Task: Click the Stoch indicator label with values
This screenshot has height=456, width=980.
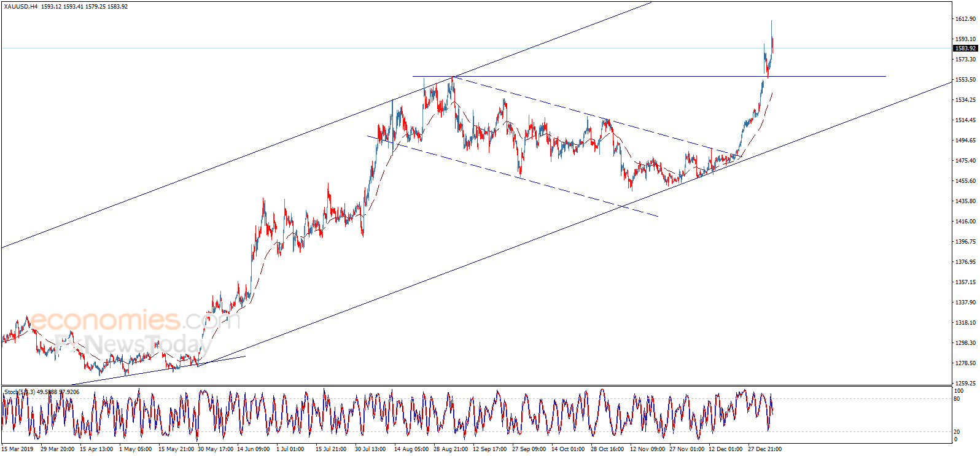Action: tap(42, 392)
